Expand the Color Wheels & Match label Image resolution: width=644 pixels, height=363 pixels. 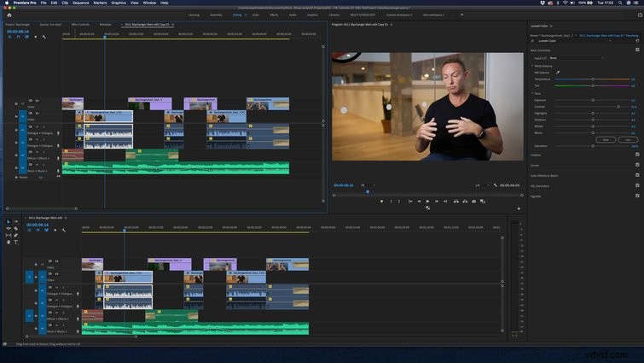point(544,176)
